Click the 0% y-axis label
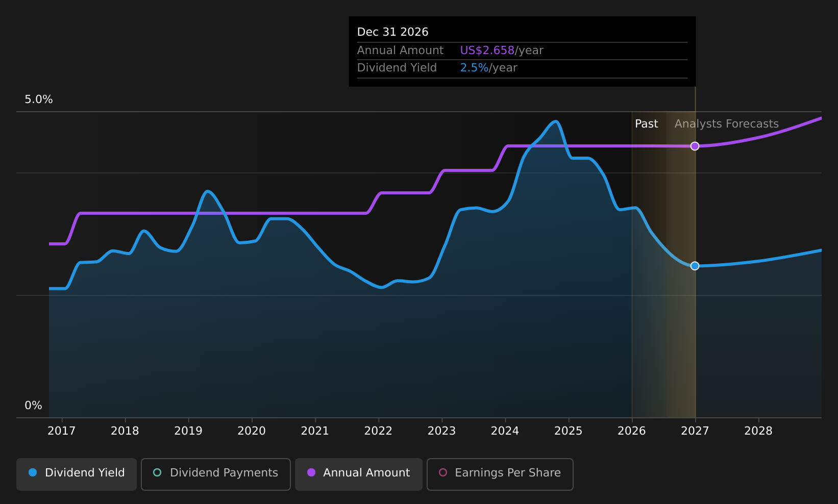The height and width of the screenshot is (504, 838). click(x=34, y=406)
